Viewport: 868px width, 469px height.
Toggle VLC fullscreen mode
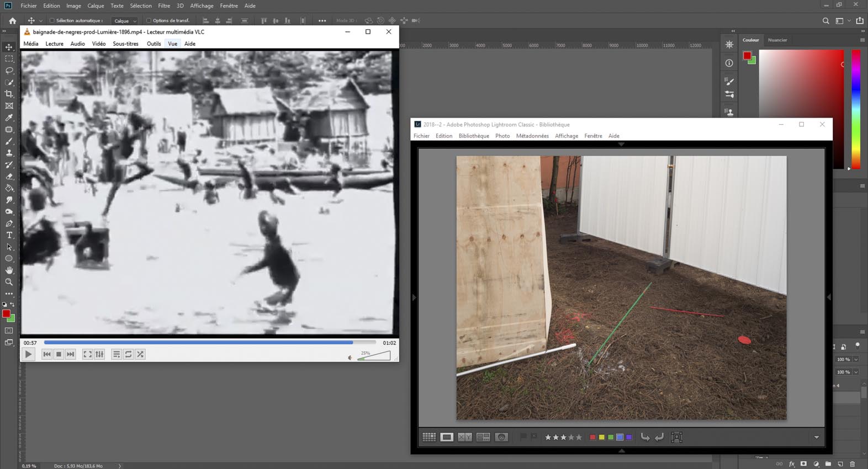coord(87,354)
